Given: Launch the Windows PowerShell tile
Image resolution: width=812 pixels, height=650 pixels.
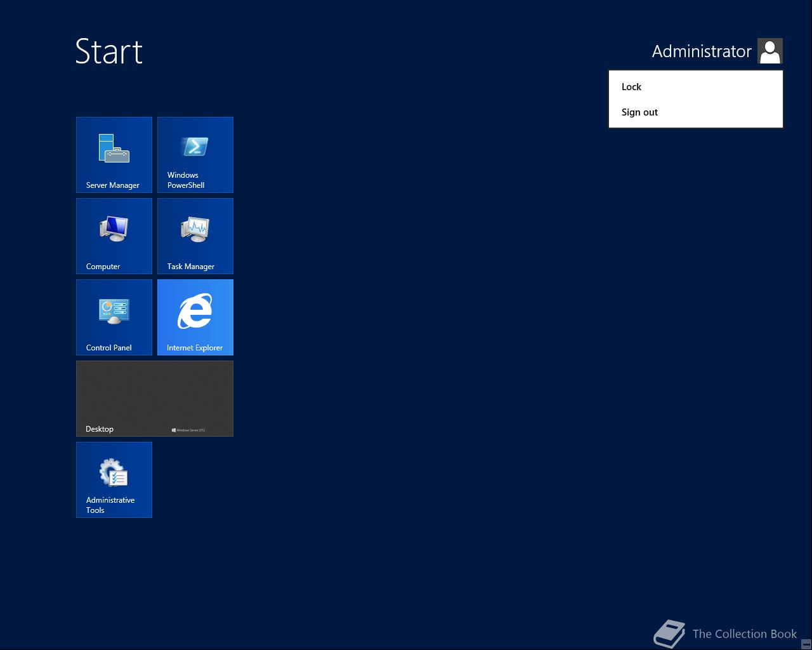Looking at the screenshot, I should [195, 155].
